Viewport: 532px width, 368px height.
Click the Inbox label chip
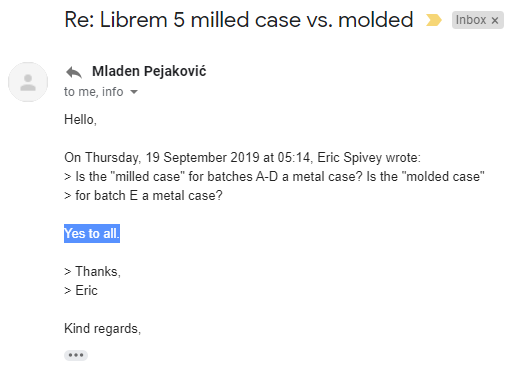click(478, 20)
